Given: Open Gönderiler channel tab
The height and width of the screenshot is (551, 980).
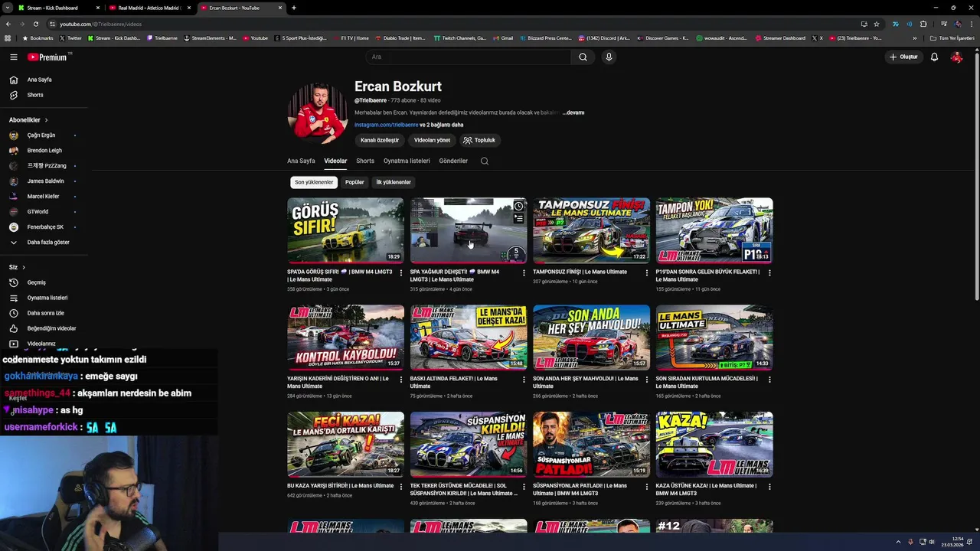Looking at the screenshot, I should coord(453,161).
